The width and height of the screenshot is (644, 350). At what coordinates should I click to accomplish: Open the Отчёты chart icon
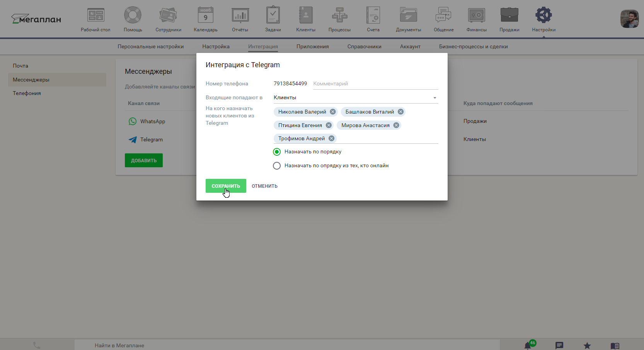(240, 15)
